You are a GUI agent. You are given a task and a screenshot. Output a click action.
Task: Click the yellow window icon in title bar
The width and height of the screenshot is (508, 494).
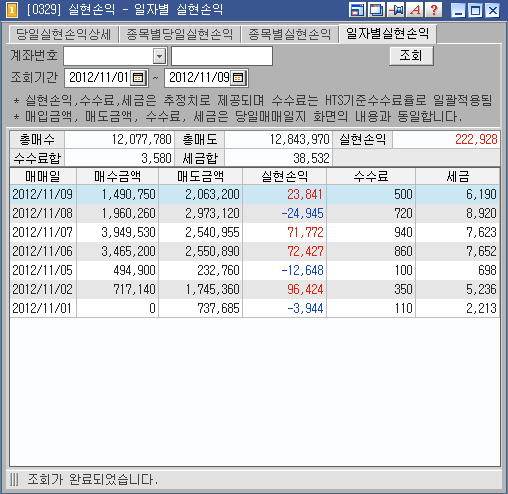(x=12, y=10)
